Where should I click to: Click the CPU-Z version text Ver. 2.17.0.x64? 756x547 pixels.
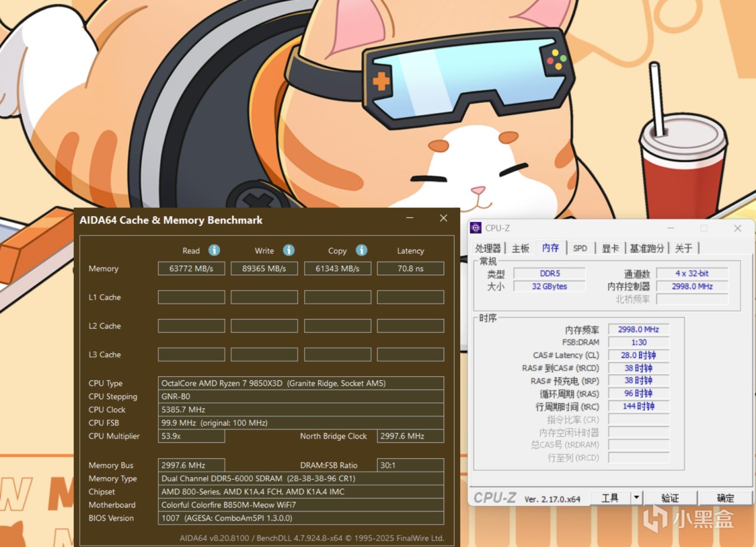click(x=553, y=499)
